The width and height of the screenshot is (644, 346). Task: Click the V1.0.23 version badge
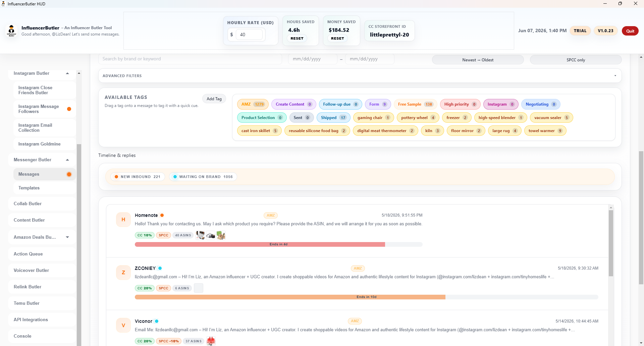click(605, 31)
